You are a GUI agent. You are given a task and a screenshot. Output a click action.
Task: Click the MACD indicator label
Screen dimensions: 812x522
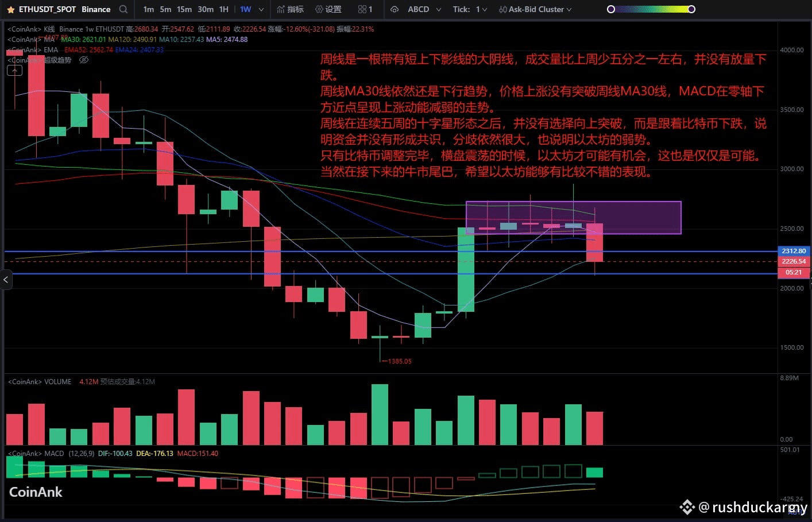(54, 454)
